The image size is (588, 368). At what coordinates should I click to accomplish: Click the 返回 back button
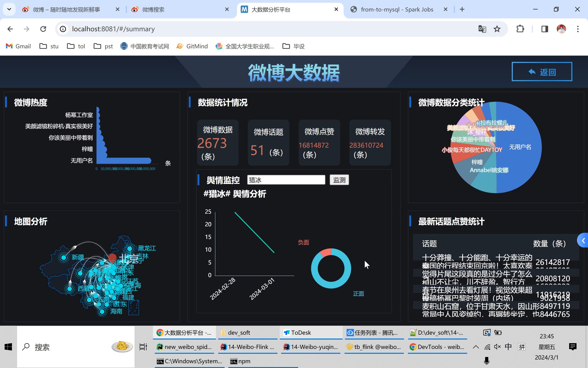tap(542, 72)
